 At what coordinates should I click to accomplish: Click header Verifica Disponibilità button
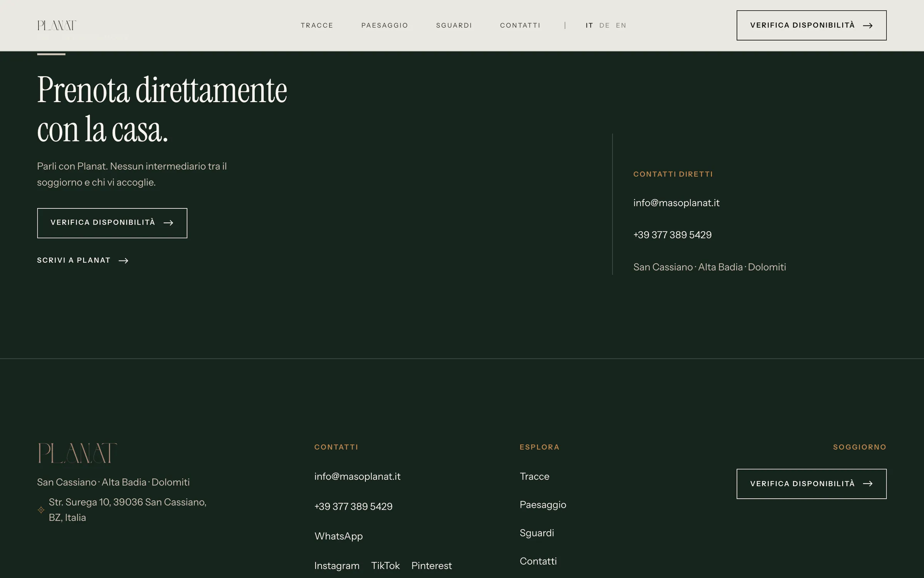812,25
